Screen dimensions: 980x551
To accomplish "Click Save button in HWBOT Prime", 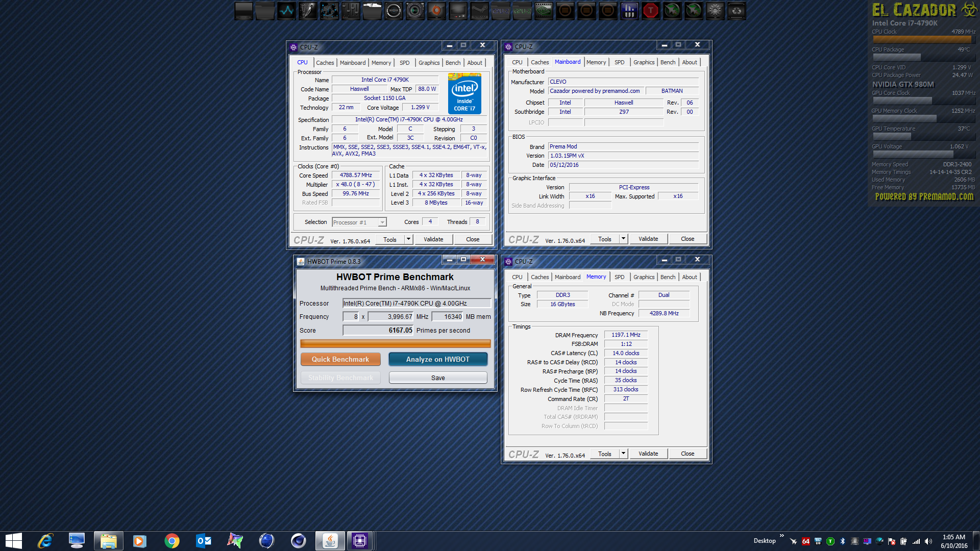I will (438, 378).
